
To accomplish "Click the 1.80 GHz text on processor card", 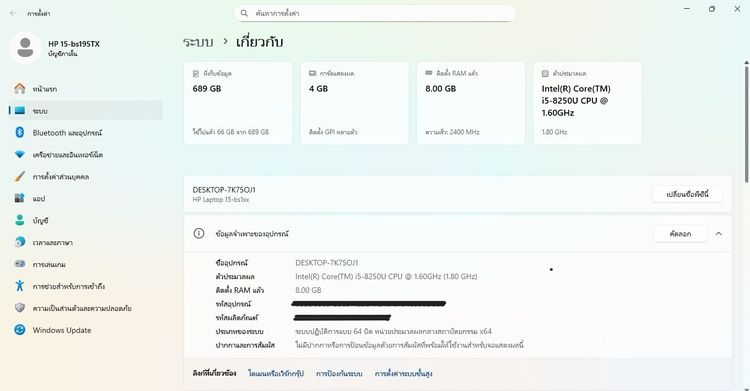I will tap(554, 132).
